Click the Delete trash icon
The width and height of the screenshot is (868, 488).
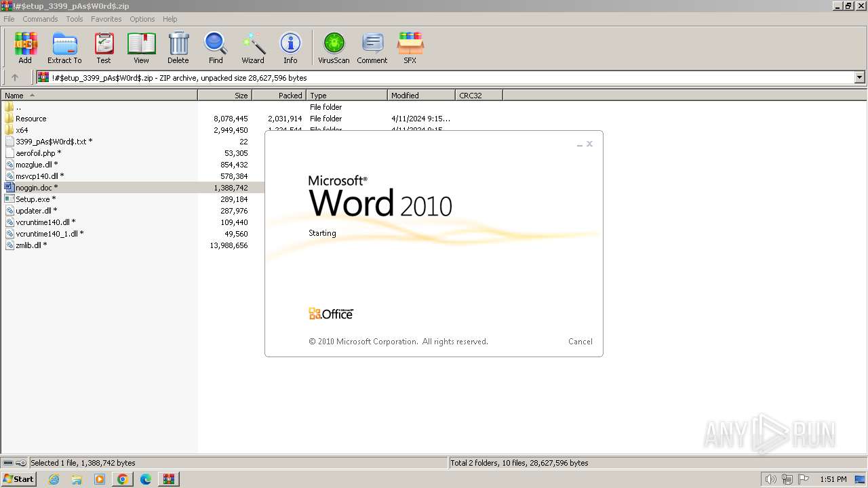[178, 47]
